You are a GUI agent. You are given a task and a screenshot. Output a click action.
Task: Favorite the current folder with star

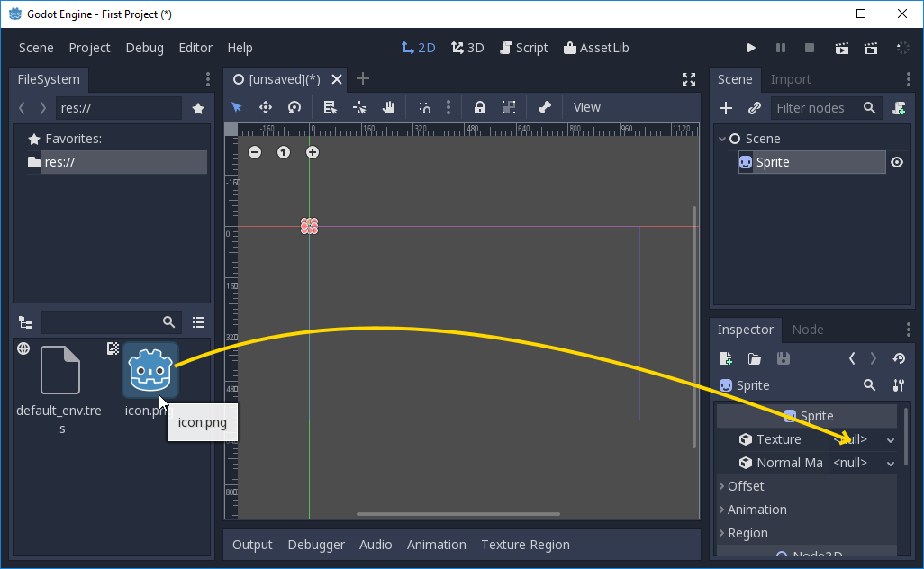pos(198,108)
